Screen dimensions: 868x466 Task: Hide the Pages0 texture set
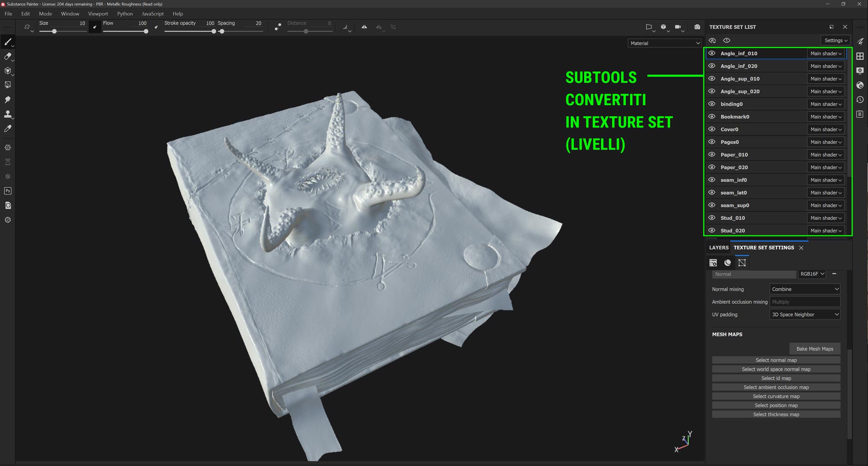coord(712,142)
